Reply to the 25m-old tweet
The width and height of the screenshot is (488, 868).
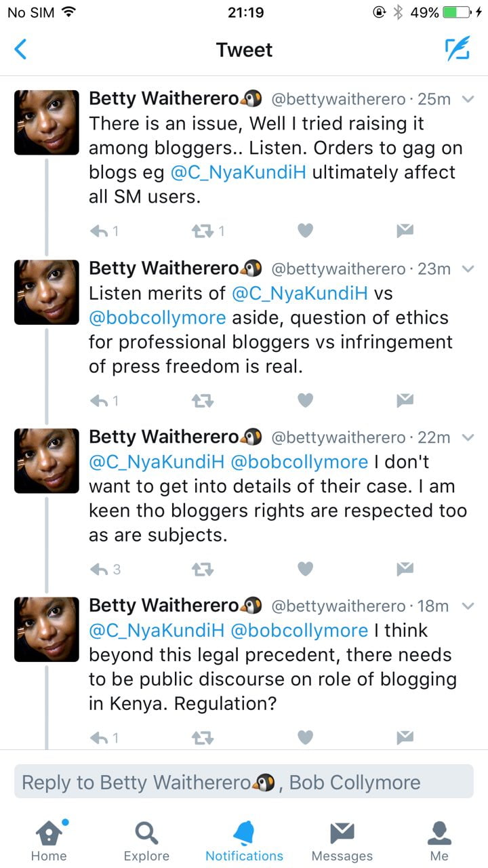[x=100, y=231]
